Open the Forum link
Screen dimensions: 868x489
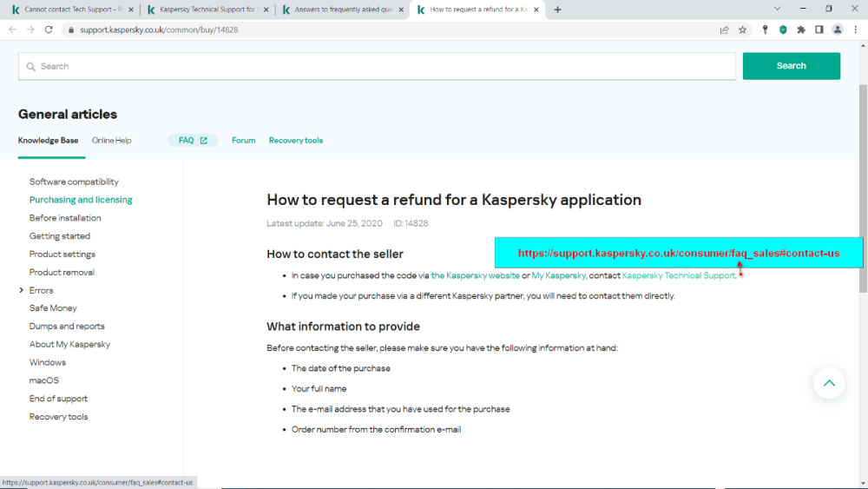point(244,140)
